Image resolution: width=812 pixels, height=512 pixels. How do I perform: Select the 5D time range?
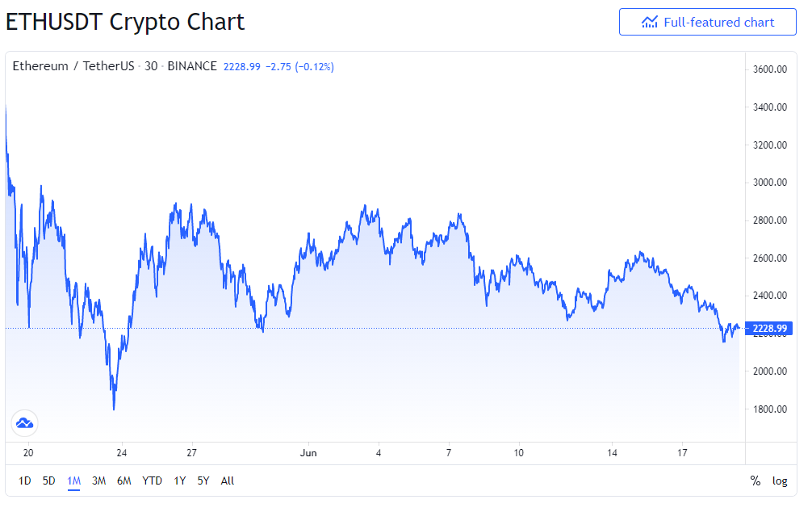tap(48, 481)
